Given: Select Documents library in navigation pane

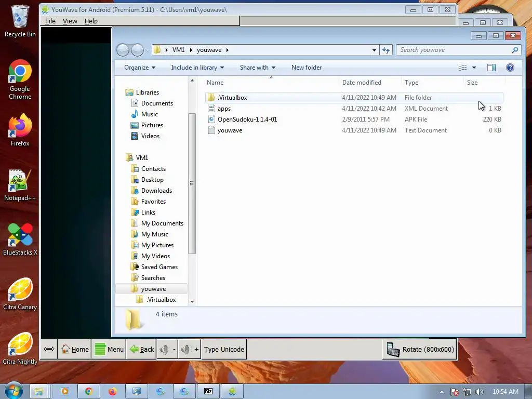Looking at the screenshot, I should [152, 103].
